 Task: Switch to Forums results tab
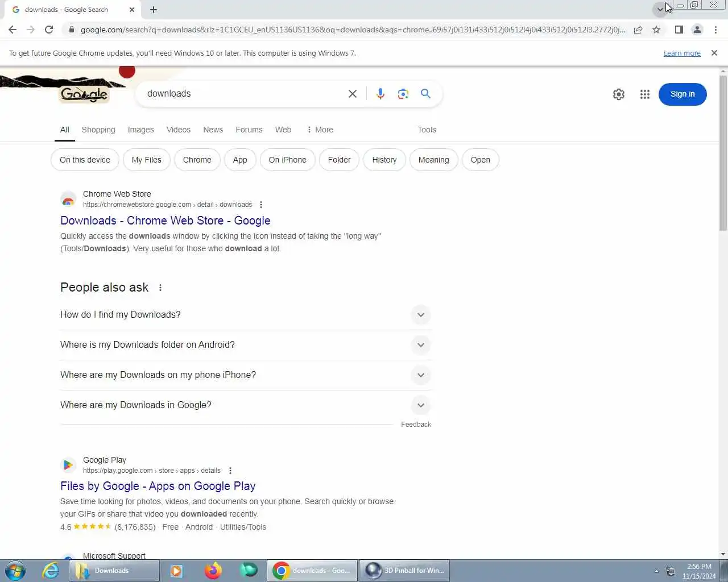(249, 130)
